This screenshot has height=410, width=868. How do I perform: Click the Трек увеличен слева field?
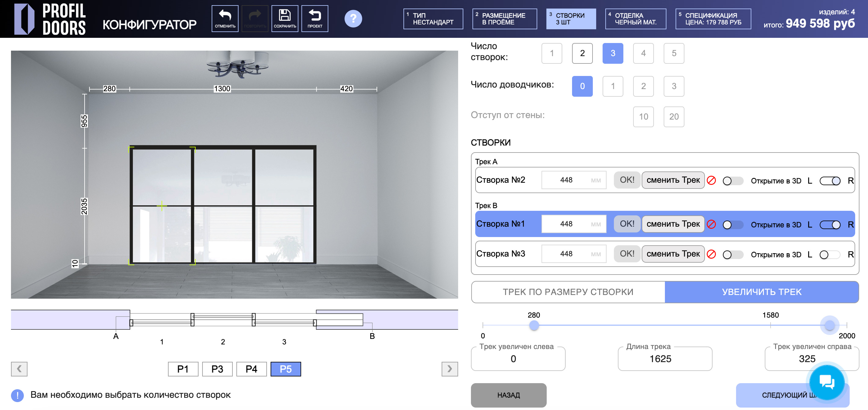pyautogui.click(x=518, y=359)
